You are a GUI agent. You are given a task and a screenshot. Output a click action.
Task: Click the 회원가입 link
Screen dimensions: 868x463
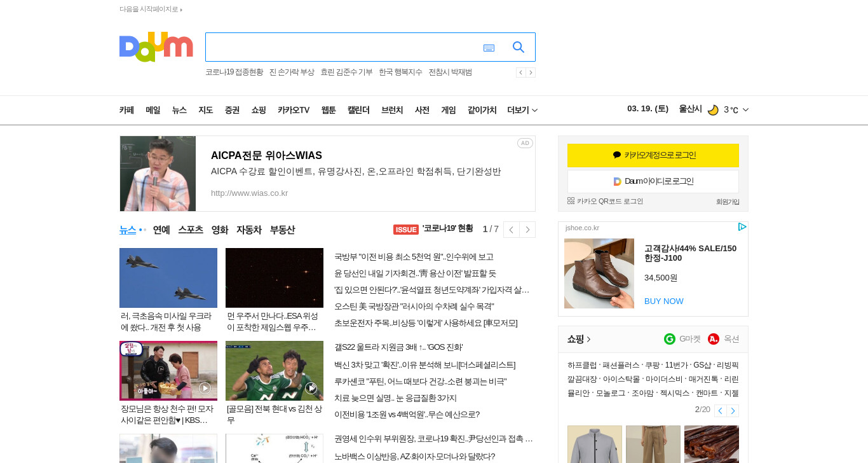point(728,202)
